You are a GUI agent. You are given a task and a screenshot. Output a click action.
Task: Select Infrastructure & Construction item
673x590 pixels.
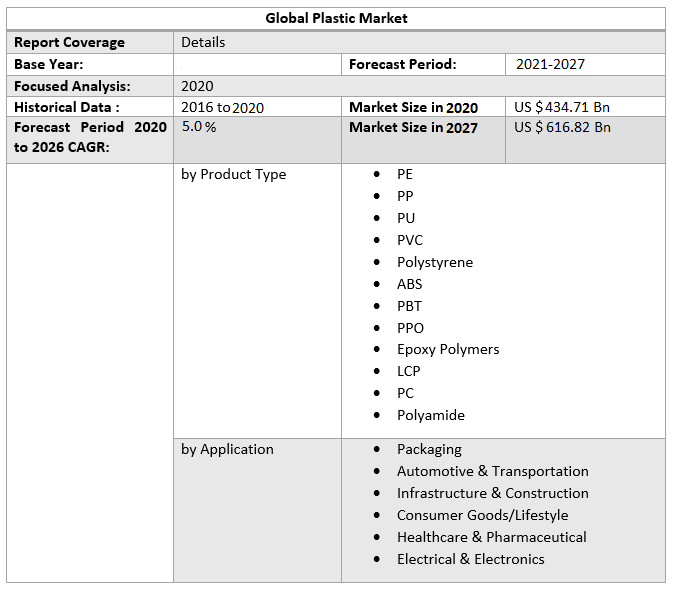(492, 493)
